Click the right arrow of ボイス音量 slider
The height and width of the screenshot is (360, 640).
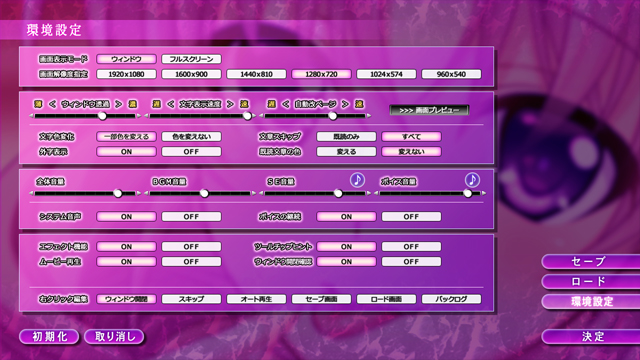tap(484, 193)
